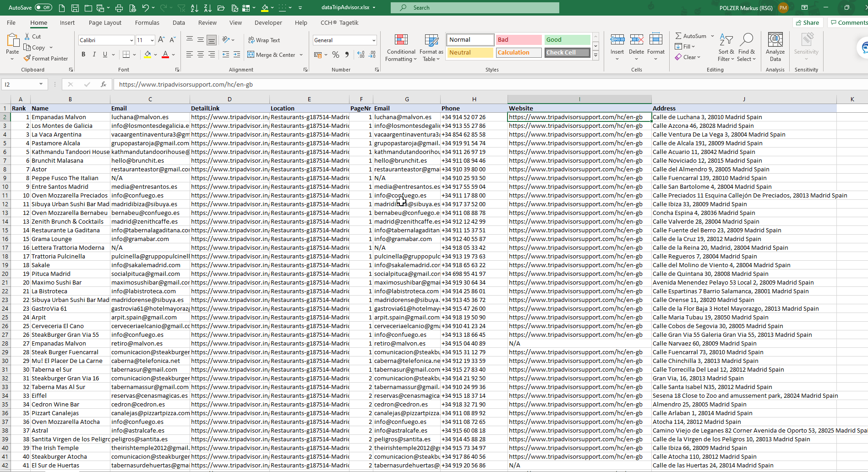Expand the Borders dropdown arrow
This screenshot has height=472, width=868.
pos(135,54)
